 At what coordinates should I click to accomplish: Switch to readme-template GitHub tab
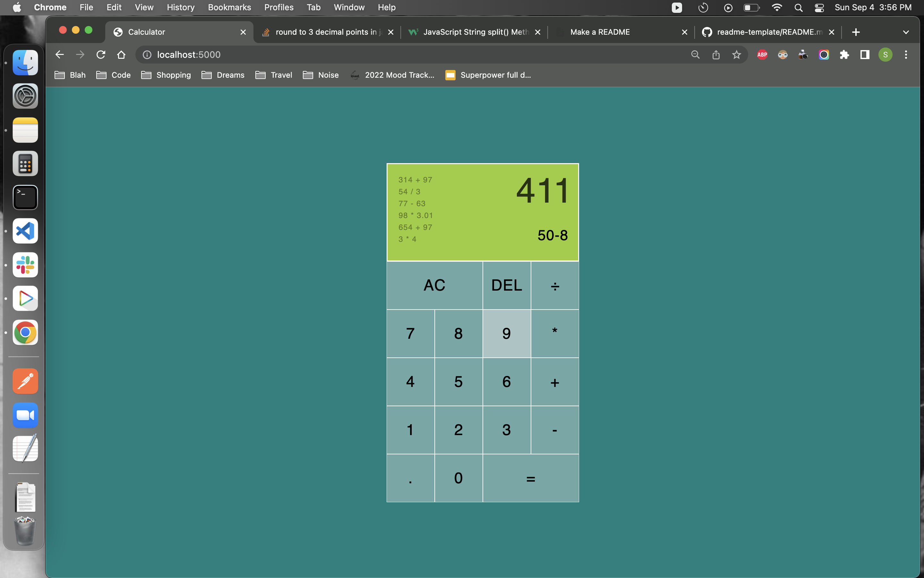point(768,32)
